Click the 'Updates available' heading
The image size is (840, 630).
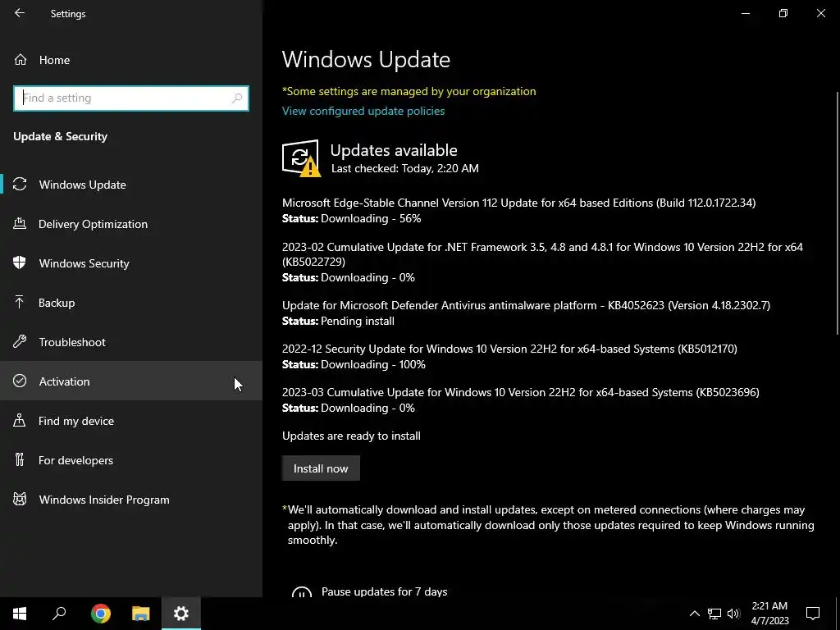(x=394, y=150)
